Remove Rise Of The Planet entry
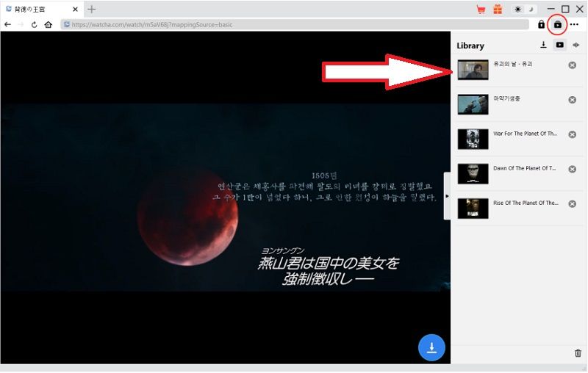The height and width of the screenshot is (373, 588). 573,204
